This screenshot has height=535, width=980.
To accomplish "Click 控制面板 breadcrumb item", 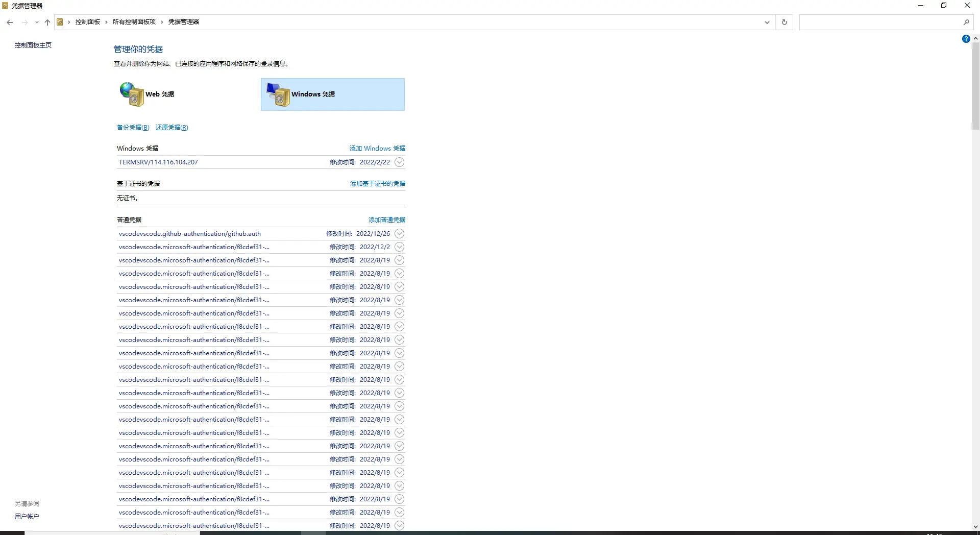I will click(87, 22).
